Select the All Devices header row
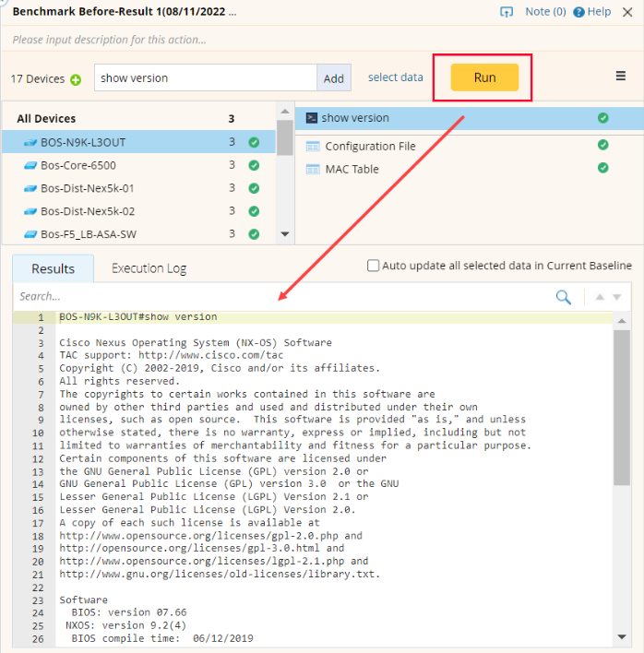644x653 pixels. (139, 119)
